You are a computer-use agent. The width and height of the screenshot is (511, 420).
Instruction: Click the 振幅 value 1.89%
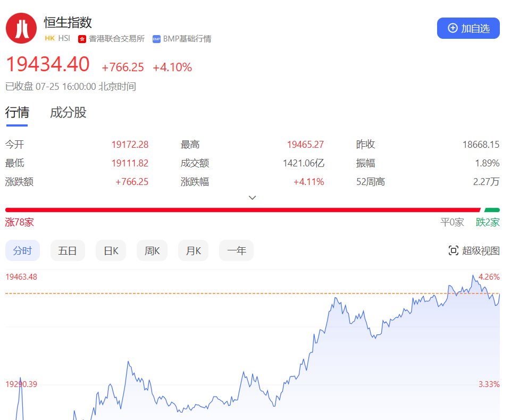click(487, 163)
